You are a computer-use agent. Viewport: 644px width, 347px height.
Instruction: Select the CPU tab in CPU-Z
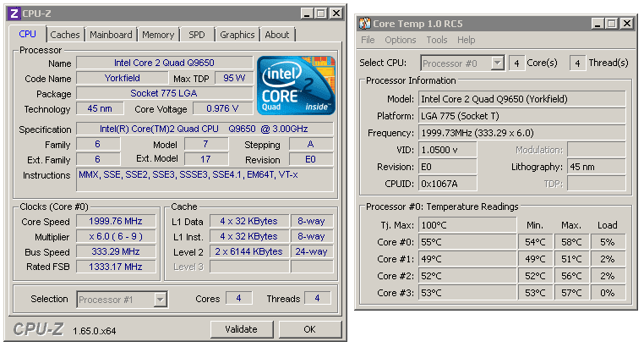tap(28, 34)
